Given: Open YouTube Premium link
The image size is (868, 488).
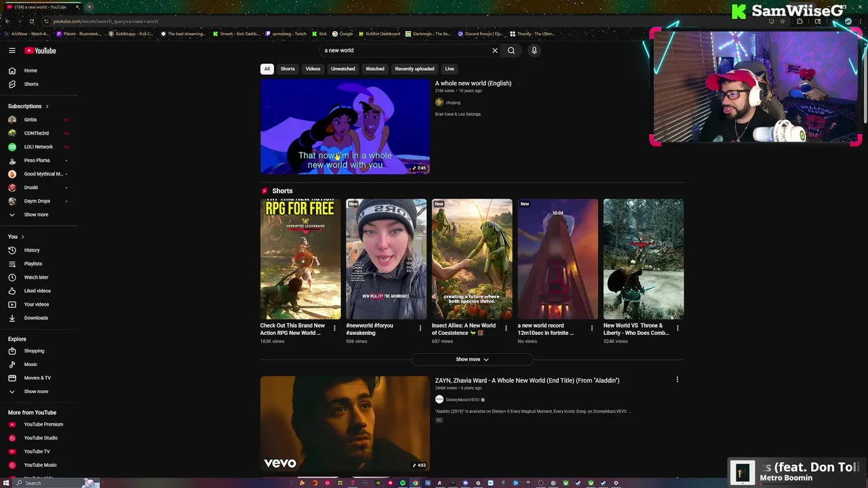Looking at the screenshot, I should click(43, 424).
